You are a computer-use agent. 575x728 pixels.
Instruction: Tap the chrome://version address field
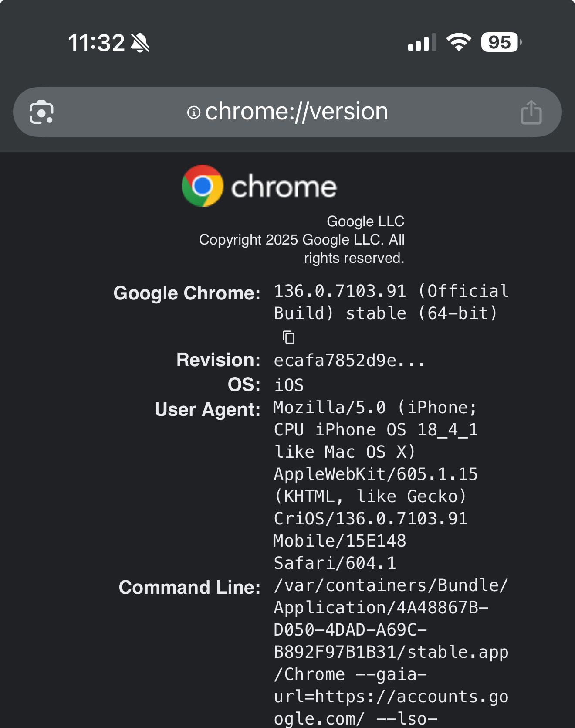point(296,112)
